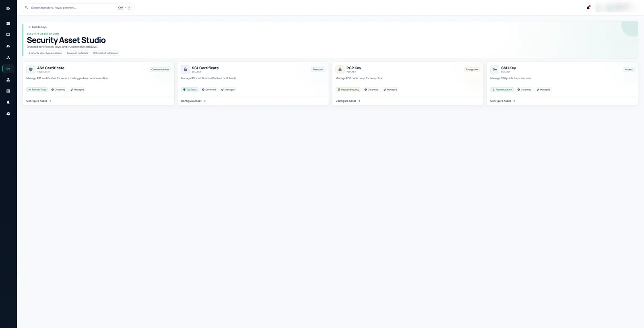The height and width of the screenshot is (328, 644).
Task: Click Governed chip on SSH Key card
Action: tap(524, 90)
